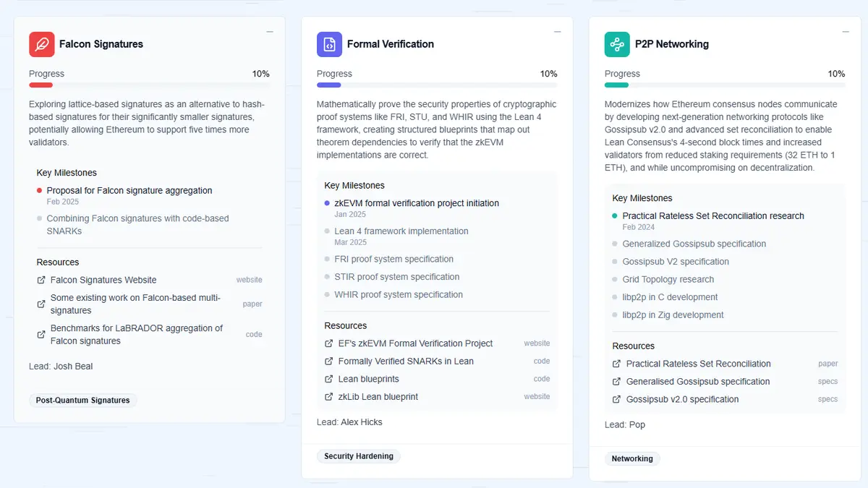The height and width of the screenshot is (488, 868).
Task: Click external link icon beside Lean blueprints
Action: 329,379
